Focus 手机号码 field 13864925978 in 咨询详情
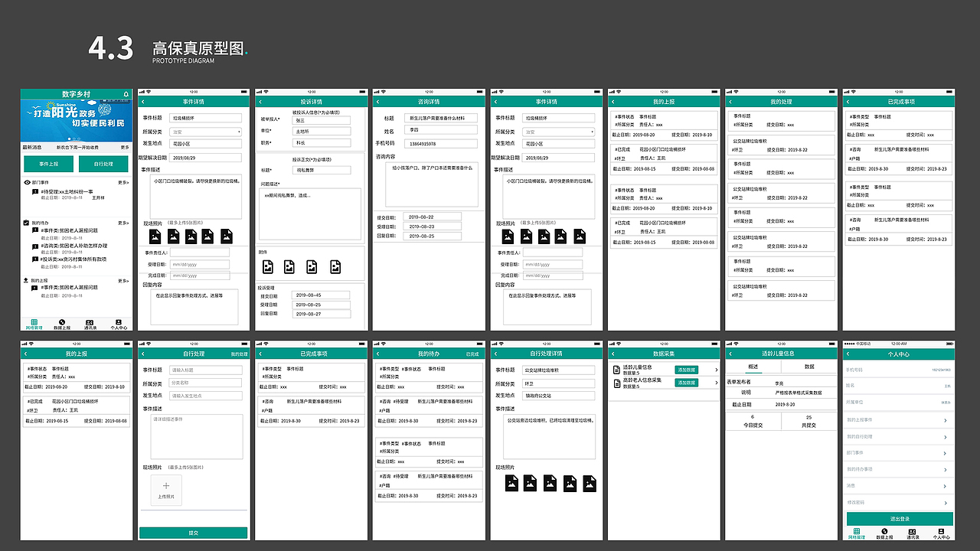 point(440,143)
